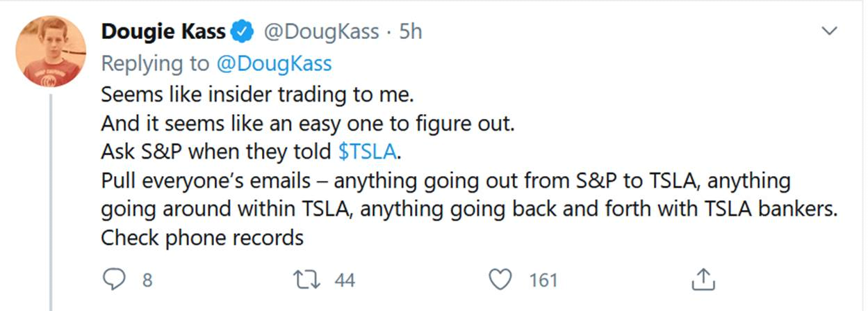Click the reply count of 8
The height and width of the screenshot is (311, 868).
coord(147,280)
